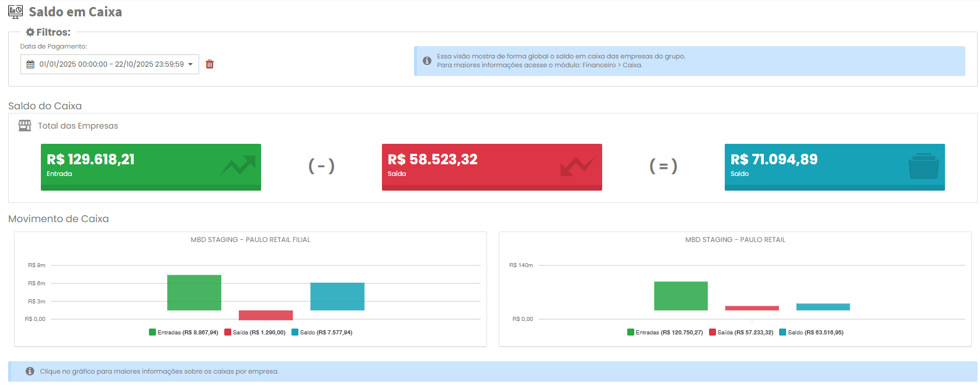980x387 pixels.
Task: Click the box icon on Saldo card
Action: pos(923,166)
